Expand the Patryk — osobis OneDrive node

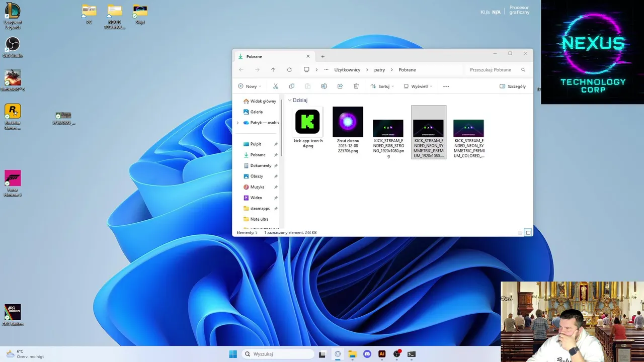[x=237, y=123]
